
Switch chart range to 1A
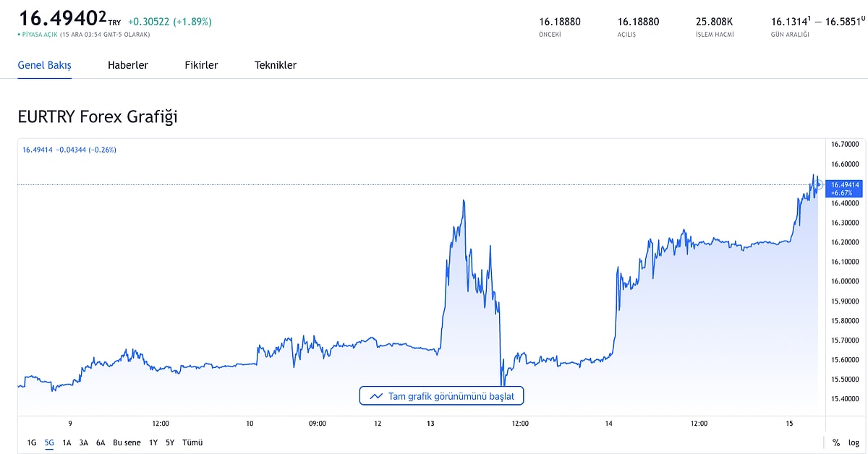pyautogui.click(x=67, y=442)
